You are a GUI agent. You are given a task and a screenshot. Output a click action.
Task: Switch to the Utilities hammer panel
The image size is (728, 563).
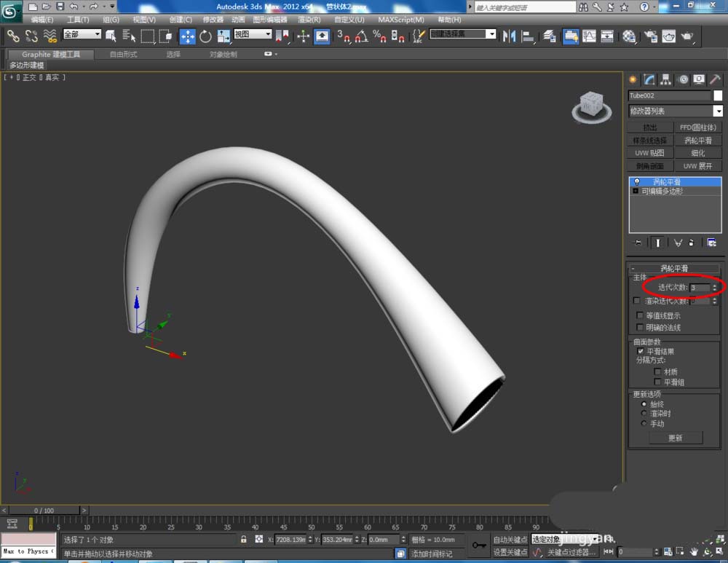[715, 79]
